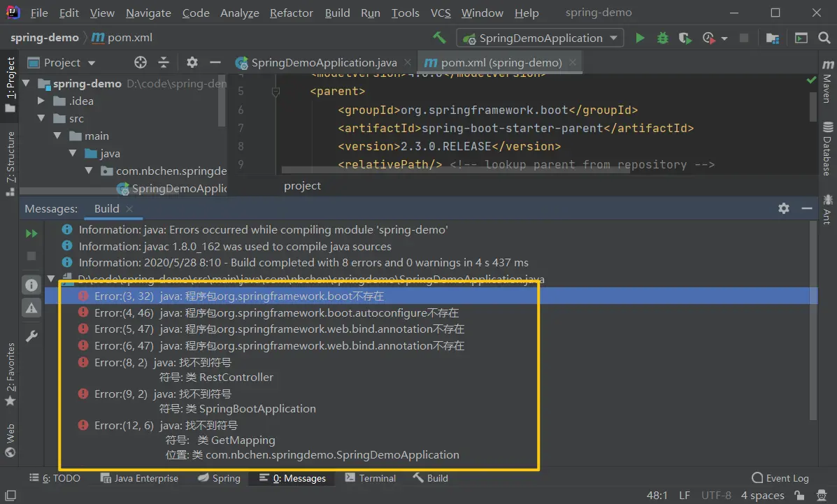Click stop button in Messages panel
Image resolution: width=837 pixels, height=504 pixels.
click(31, 257)
